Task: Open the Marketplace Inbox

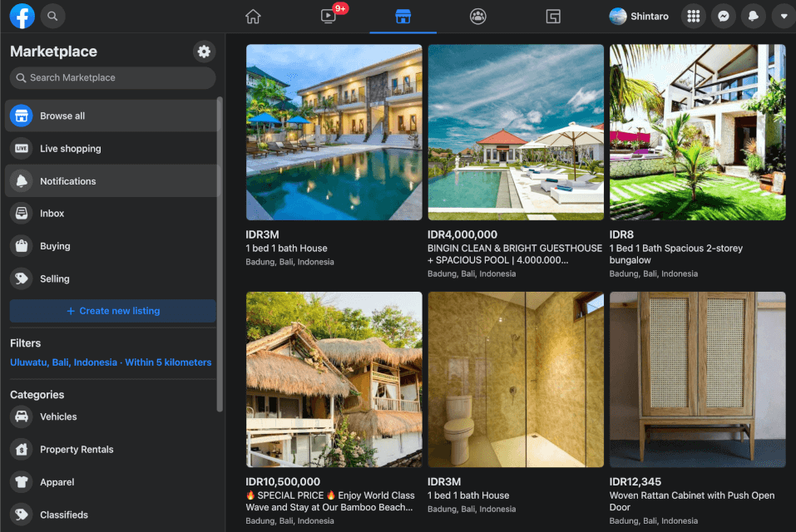Action: 52,214
